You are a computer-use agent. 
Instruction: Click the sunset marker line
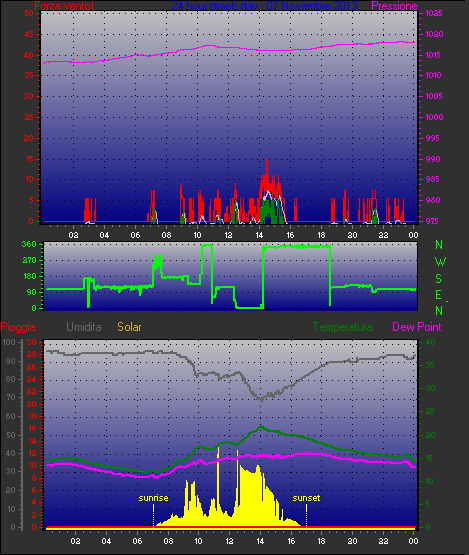(x=306, y=516)
